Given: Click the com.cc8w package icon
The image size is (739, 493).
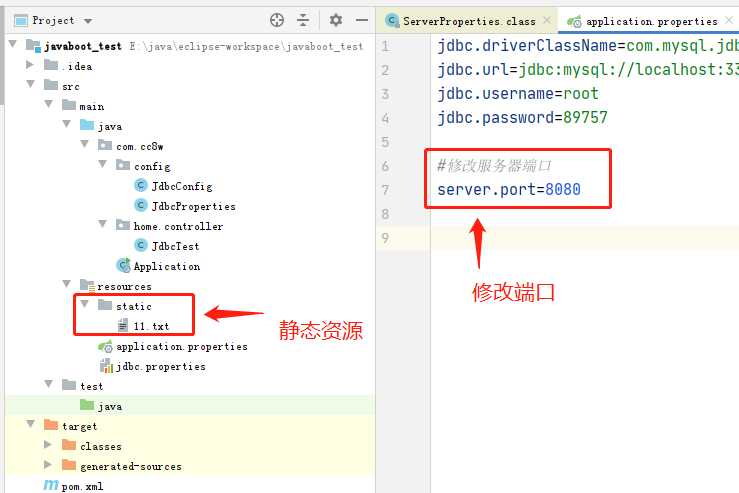Looking at the screenshot, I should point(105,145).
